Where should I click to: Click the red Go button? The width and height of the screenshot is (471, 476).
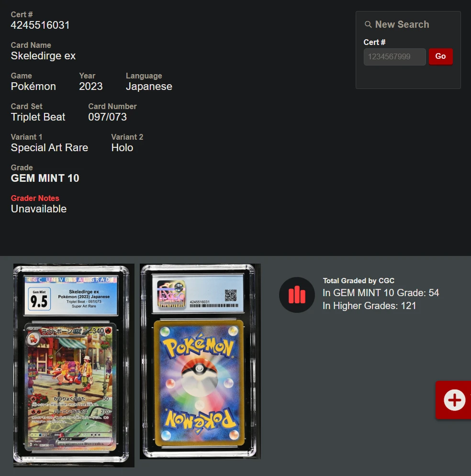(x=440, y=56)
